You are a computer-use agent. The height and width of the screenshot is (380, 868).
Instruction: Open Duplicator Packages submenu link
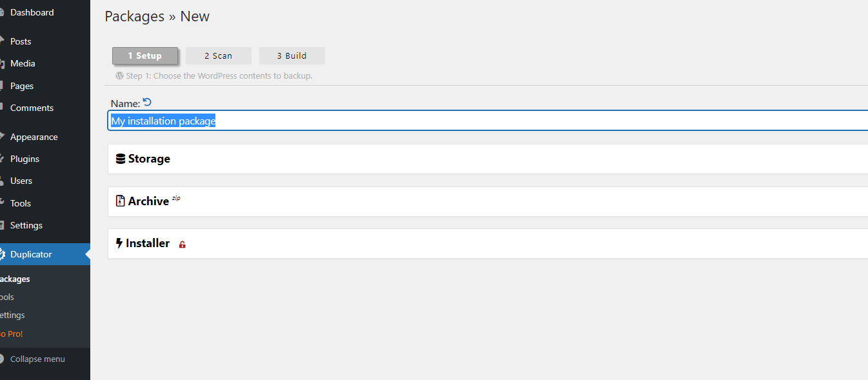15,279
